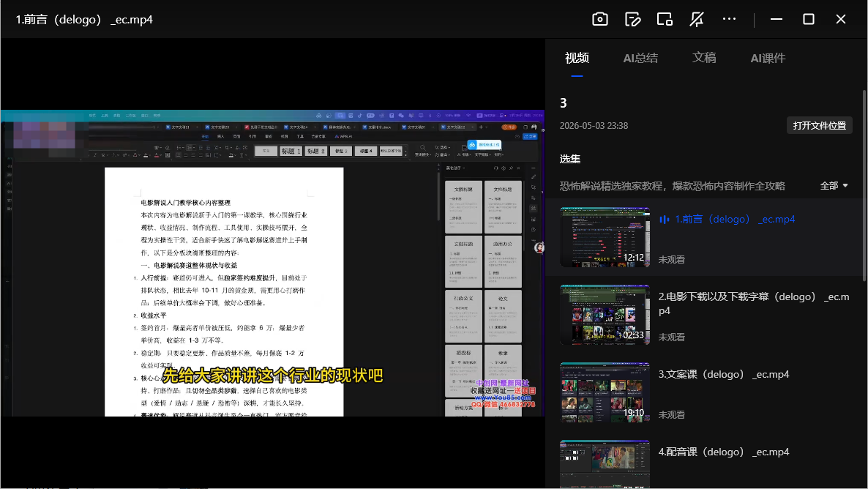Minimize the player window
The image size is (868, 489).
click(x=776, y=19)
